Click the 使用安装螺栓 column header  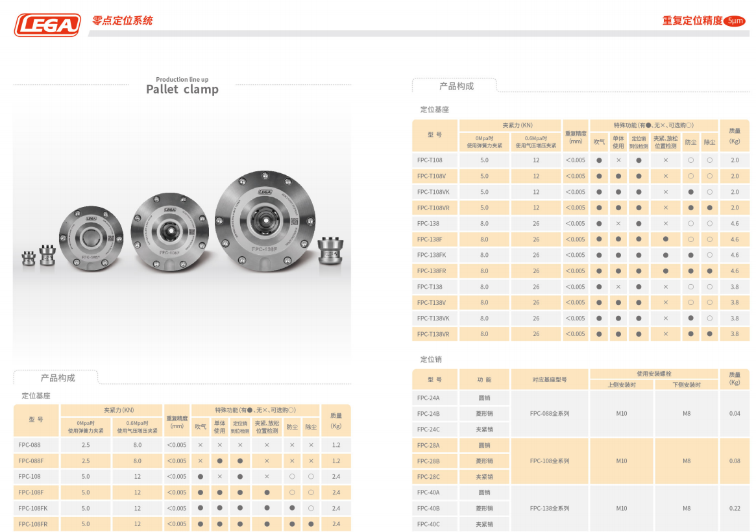pos(654,374)
